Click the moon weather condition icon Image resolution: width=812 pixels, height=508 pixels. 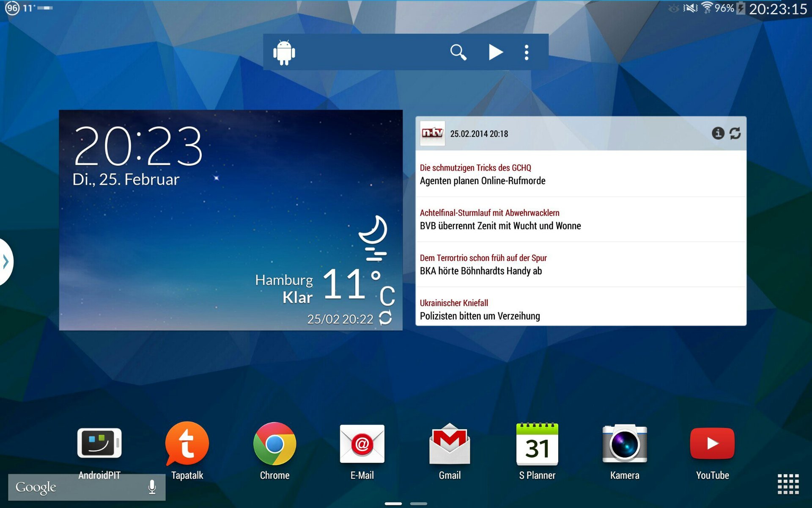point(373,238)
